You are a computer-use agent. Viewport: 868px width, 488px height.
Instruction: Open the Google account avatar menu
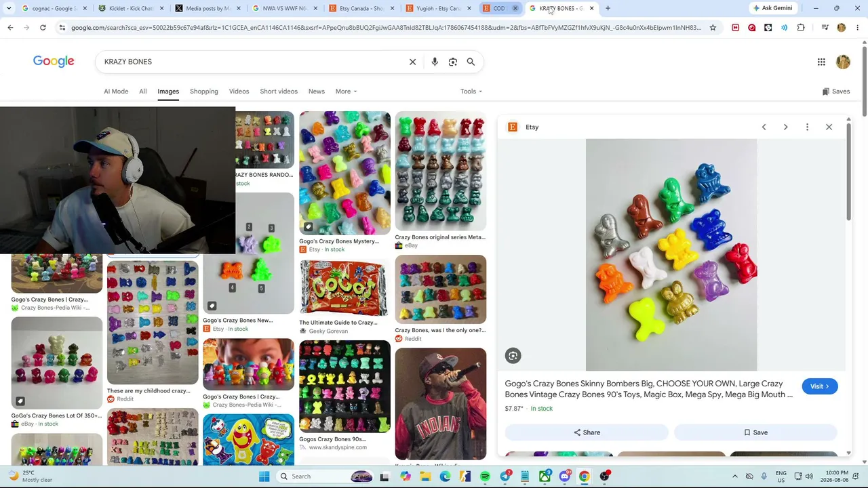click(x=843, y=62)
